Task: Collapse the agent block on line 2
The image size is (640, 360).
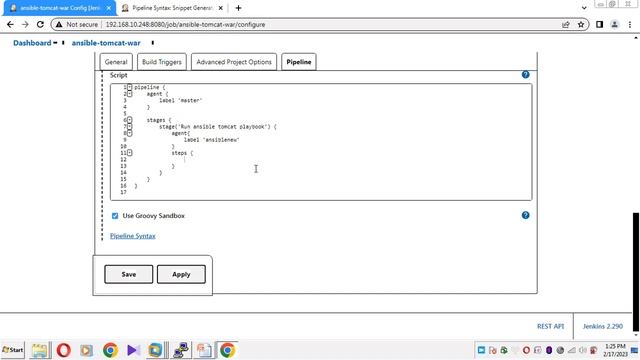Action: point(129,94)
